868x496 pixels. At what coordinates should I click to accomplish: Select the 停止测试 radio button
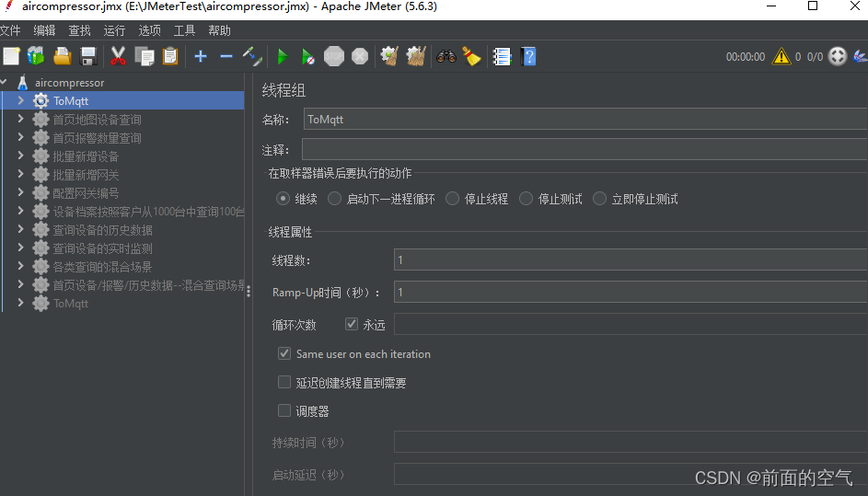coord(526,199)
